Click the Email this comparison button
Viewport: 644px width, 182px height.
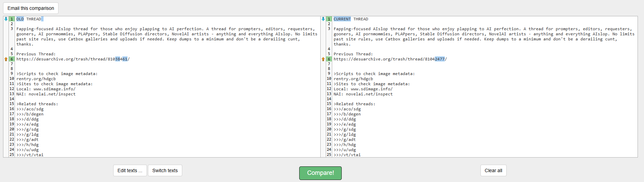31,8
